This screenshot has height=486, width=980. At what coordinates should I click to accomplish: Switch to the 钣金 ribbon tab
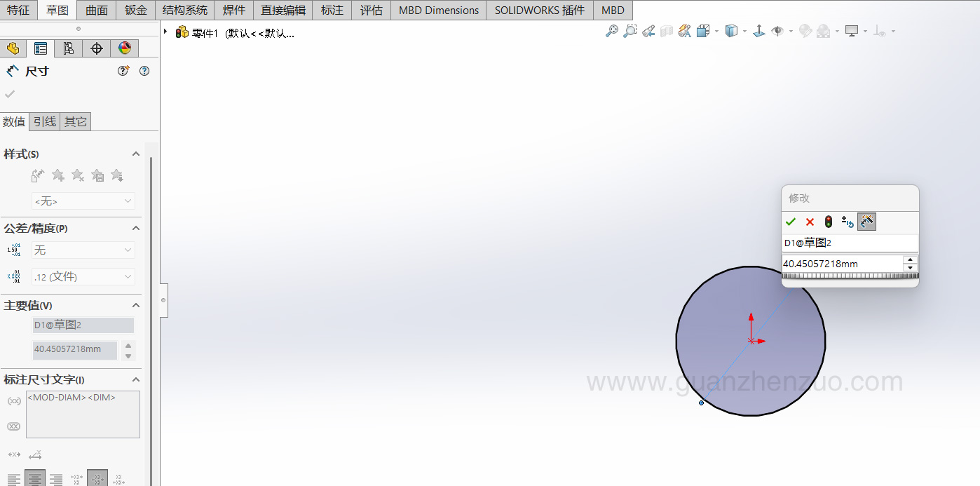136,10
